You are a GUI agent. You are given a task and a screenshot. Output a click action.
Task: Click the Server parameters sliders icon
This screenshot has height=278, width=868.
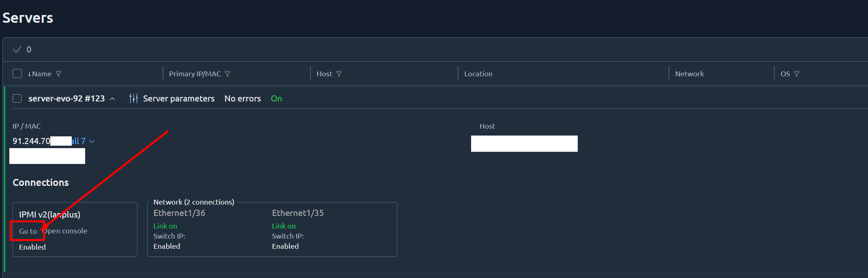coord(133,99)
